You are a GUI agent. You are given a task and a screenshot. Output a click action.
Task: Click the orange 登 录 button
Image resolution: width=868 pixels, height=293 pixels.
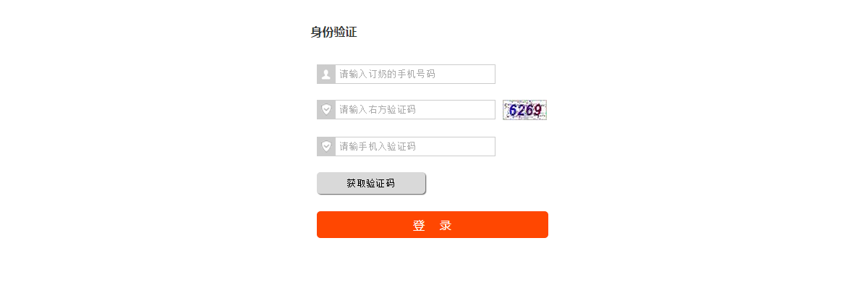tap(433, 224)
